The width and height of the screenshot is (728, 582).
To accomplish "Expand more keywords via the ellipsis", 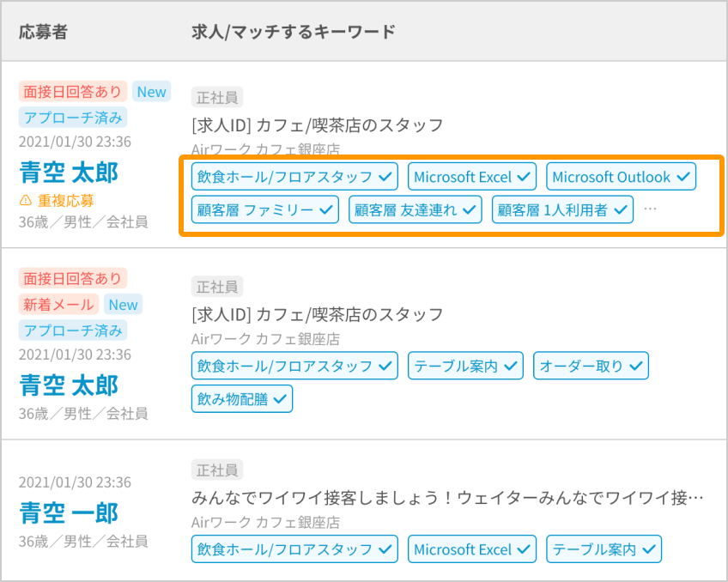I will (x=650, y=209).
